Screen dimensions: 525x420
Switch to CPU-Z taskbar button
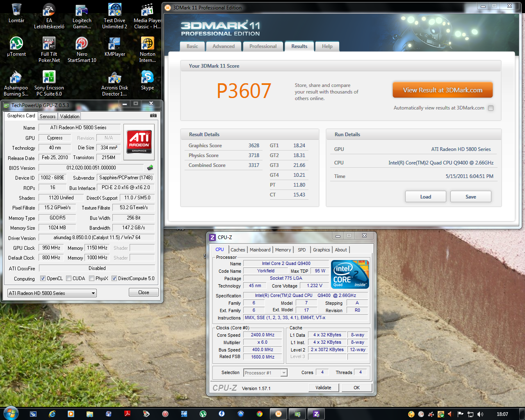click(316, 414)
